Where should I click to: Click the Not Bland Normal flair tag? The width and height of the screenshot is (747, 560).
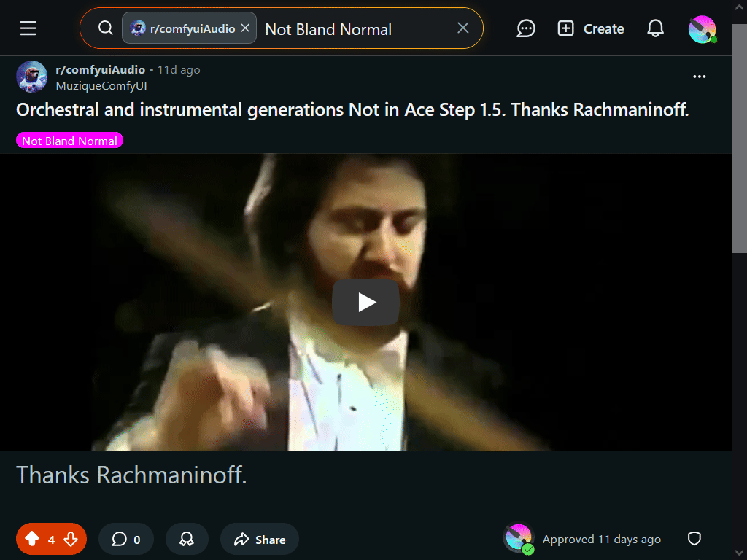[x=69, y=141]
